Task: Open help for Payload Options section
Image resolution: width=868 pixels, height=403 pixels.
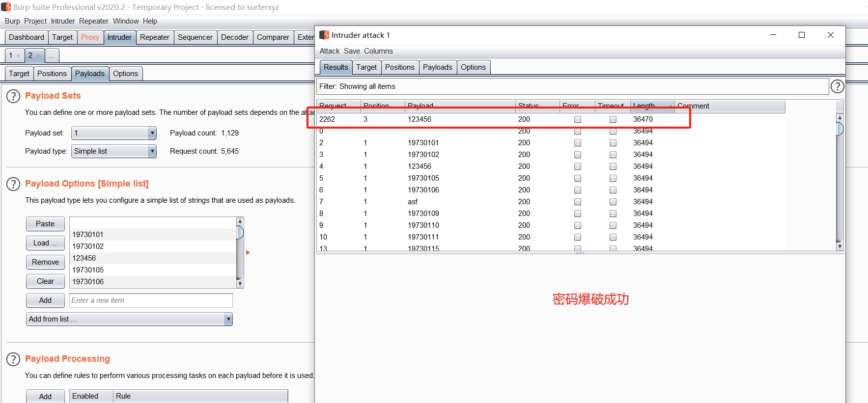Action: click(13, 184)
